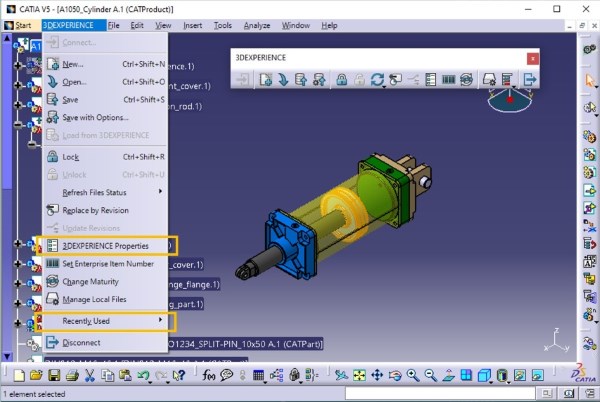Image resolution: width=600 pixels, height=402 pixels.
Task: Expand tree node beside 'g_part.1)' row
Action: [x=18, y=303]
